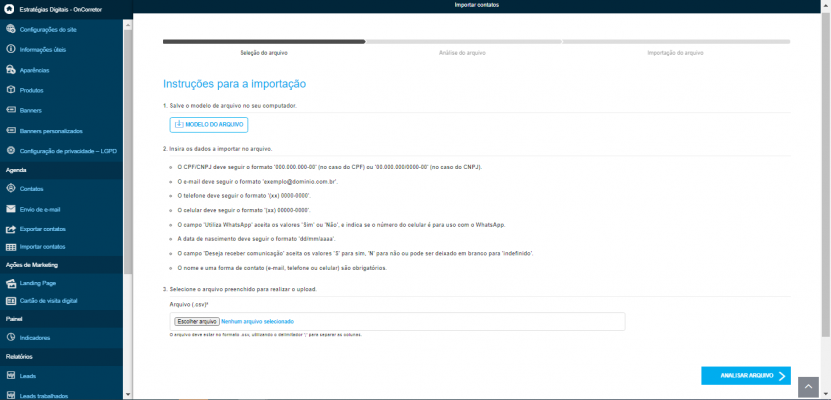Open Configurações do site globe icon
The height and width of the screenshot is (400, 831).
pos(11,29)
